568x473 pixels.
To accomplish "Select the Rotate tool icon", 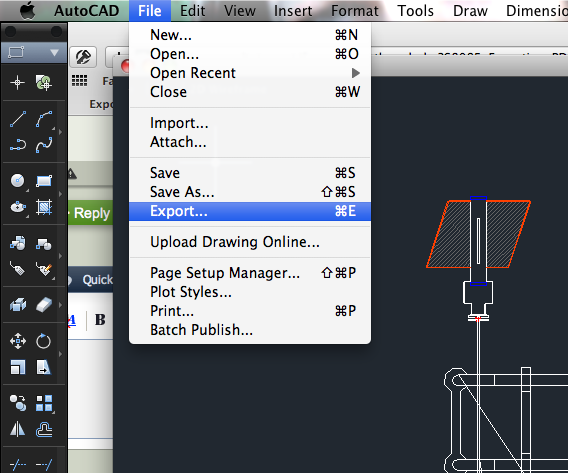I will (43, 341).
